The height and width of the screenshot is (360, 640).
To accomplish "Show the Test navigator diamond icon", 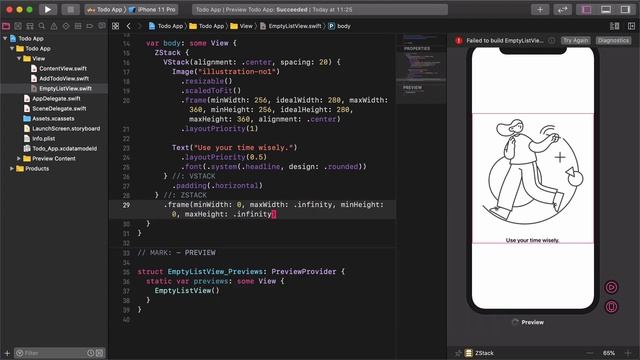I will coord(66,26).
